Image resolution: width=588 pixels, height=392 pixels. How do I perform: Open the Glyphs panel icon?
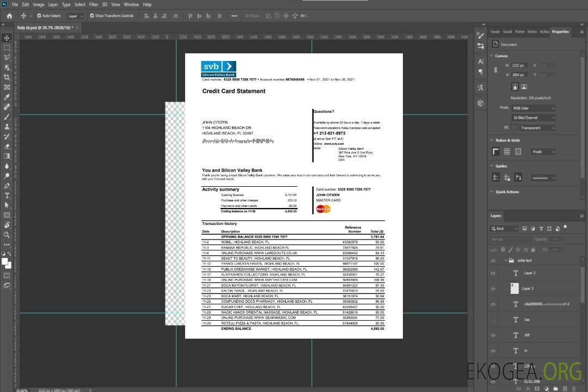480,88
